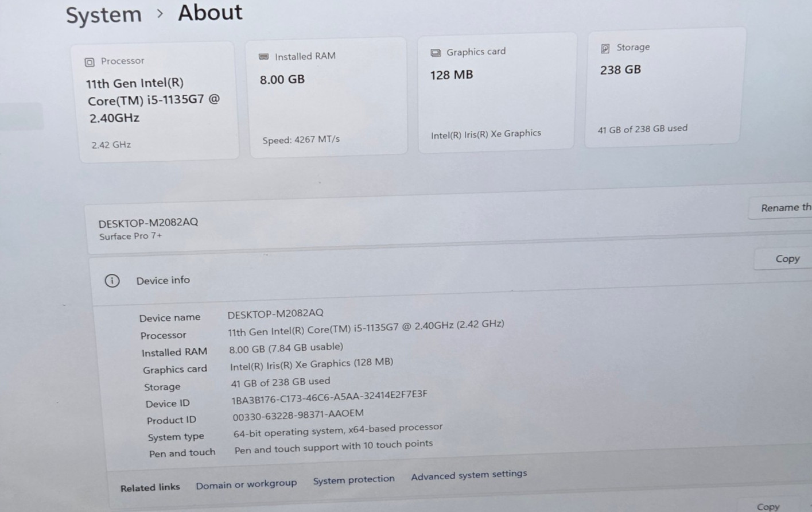
Task: Copy device info with the Copy button
Action: [x=784, y=259]
